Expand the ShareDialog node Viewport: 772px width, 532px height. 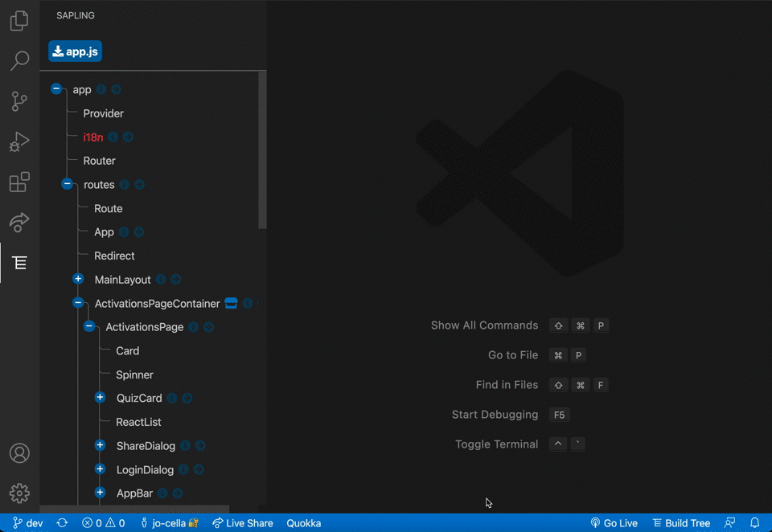(x=100, y=445)
